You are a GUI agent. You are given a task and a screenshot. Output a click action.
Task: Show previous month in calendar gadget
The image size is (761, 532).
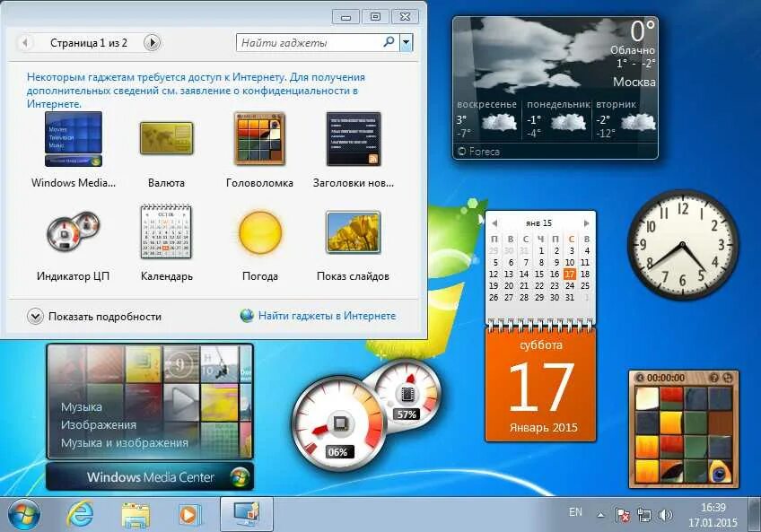(494, 222)
